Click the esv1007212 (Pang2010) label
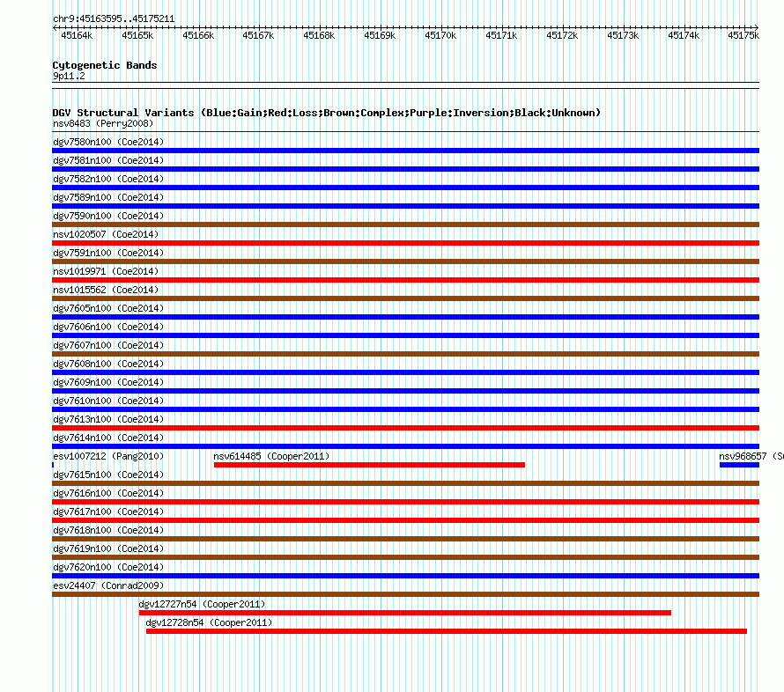The image size is (784, 692). pos(108,456)
